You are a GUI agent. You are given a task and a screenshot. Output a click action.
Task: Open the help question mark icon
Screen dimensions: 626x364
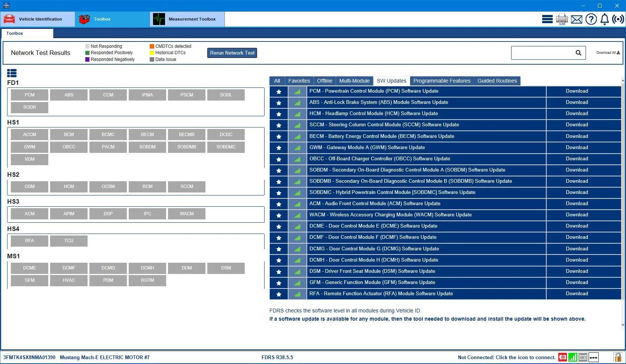coord(591,19)
